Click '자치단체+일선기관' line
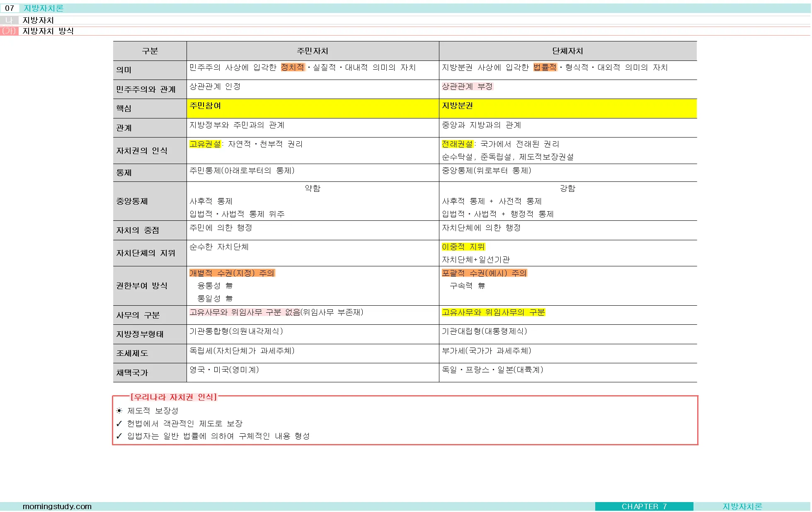This screenshot has height=512, width=812. [x=476, y=260]
